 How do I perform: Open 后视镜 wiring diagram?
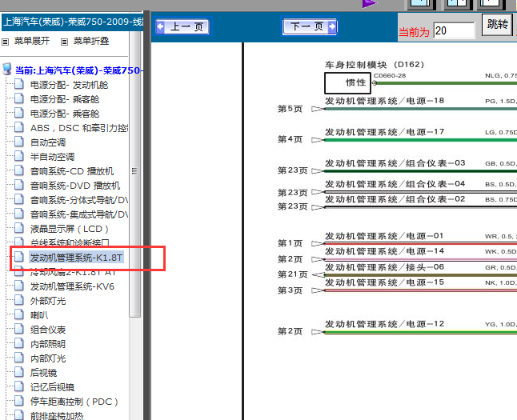[43, 373]
